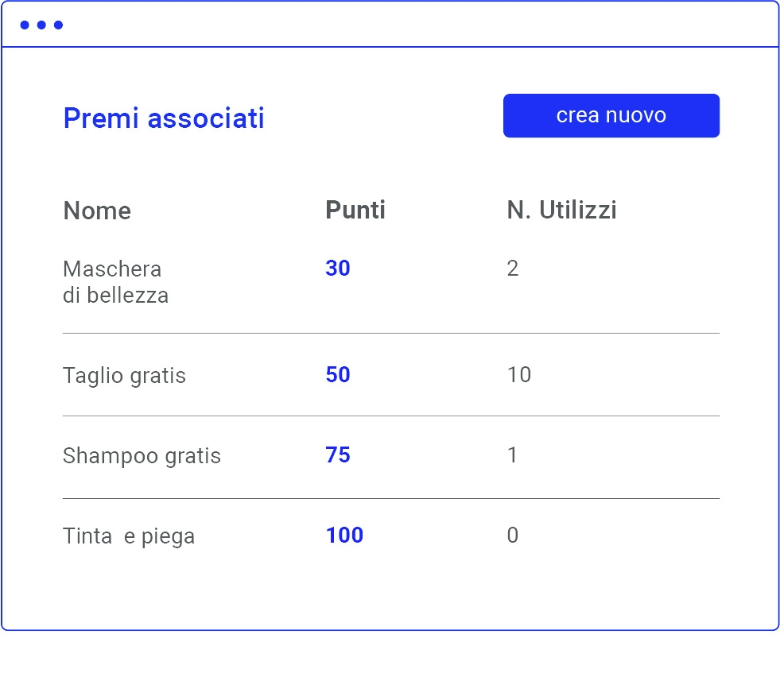Click usage count 0 for Tinta e piega

point(513,536)
